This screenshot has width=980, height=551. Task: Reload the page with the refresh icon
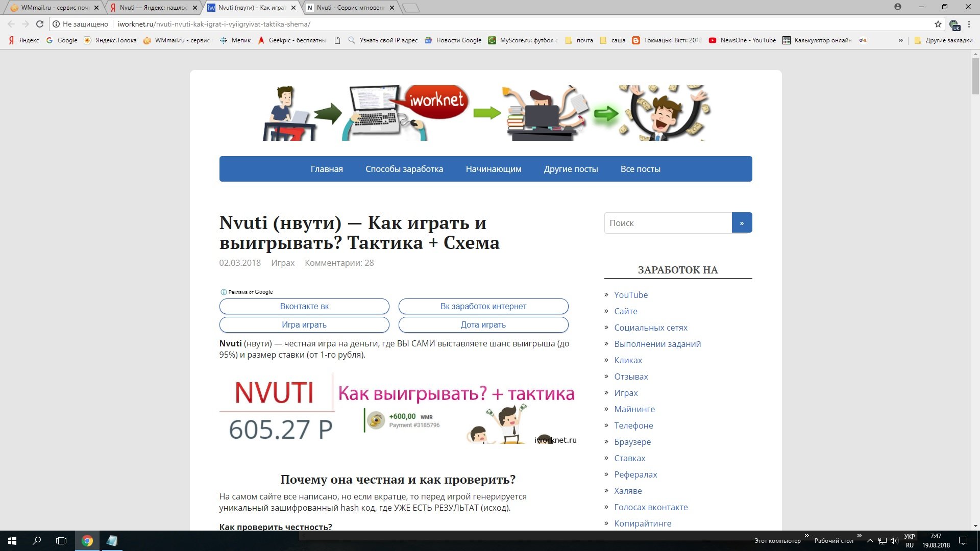[x=40, y=24]
